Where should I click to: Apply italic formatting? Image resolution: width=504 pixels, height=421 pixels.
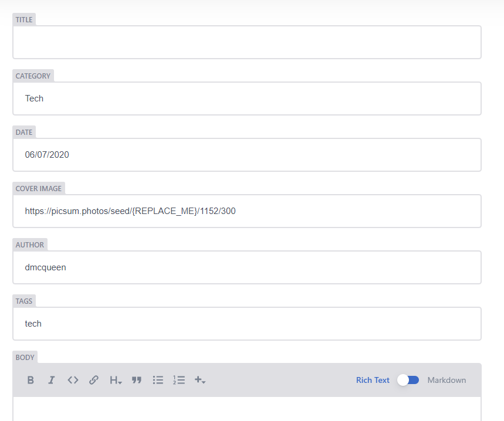[51, 380]
